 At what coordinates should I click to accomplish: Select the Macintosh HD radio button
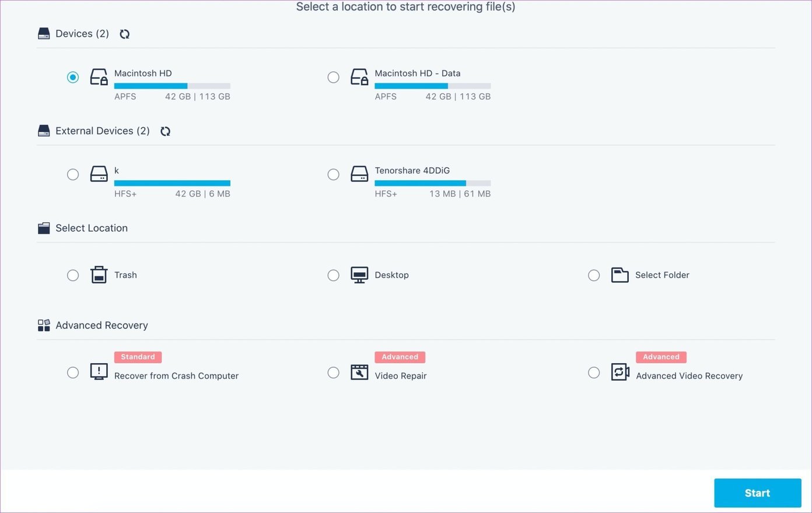click(73, 77)
